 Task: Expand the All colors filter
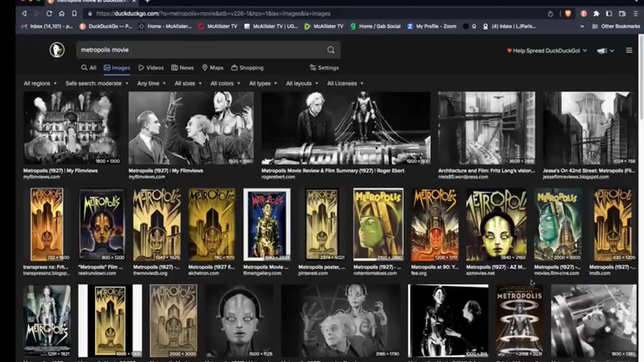[x=225, y=83]
